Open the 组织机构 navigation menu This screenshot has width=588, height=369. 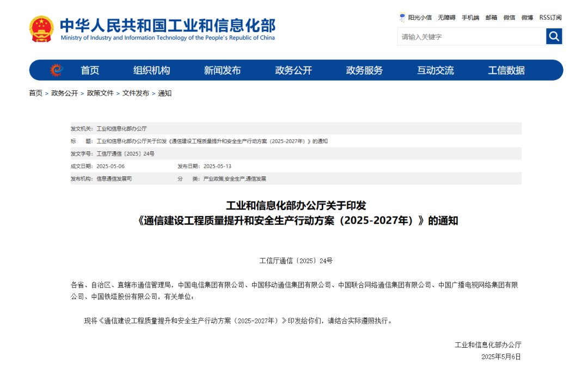[x=151, y=70]
